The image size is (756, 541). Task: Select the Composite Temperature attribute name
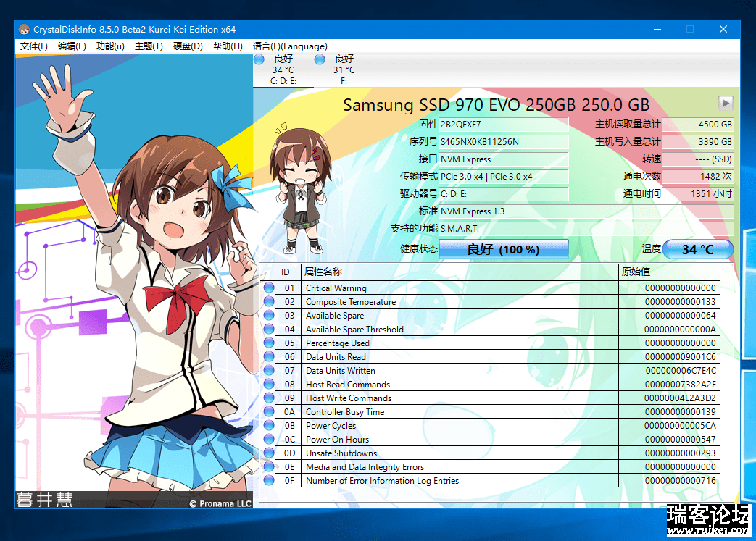pyautogui.click(x=351, y=301)
